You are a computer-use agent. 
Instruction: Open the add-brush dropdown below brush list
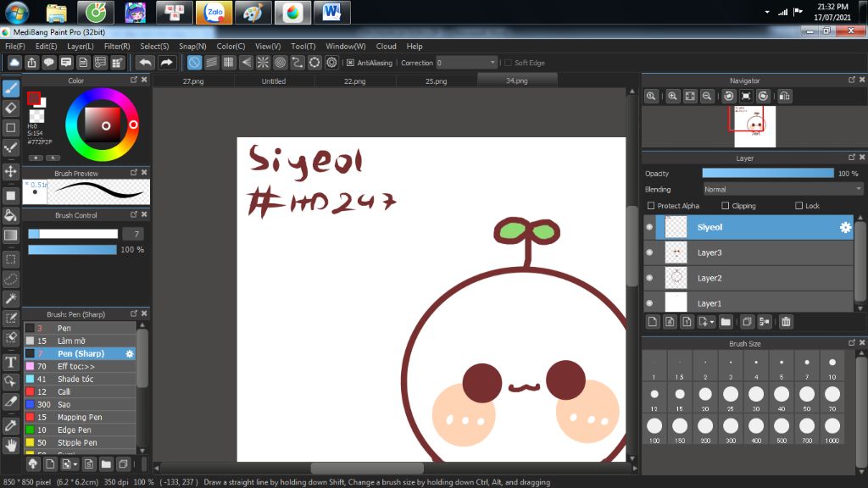70,464
